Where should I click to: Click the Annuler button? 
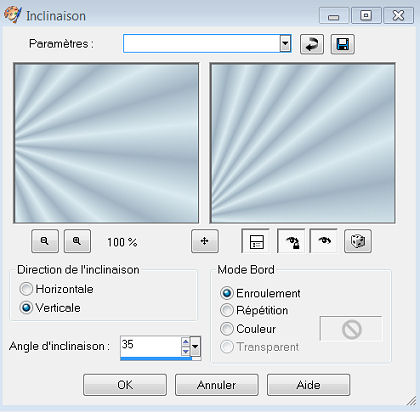[x=217, y=385]
